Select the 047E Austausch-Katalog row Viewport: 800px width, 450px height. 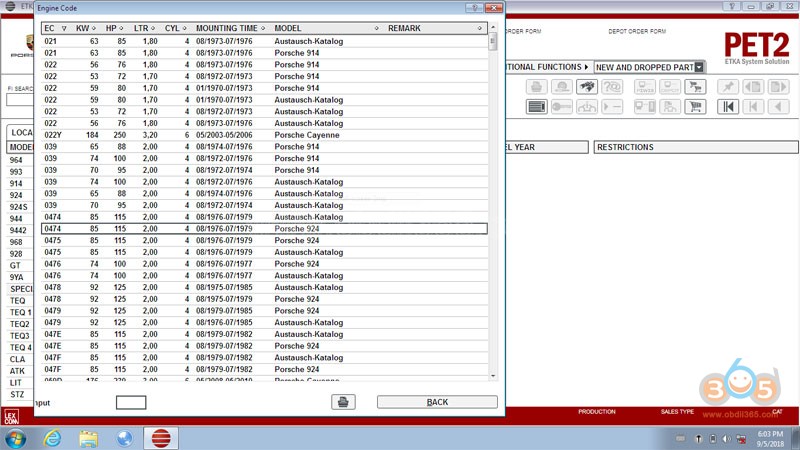pyautogui.click(x=264, y=334)
